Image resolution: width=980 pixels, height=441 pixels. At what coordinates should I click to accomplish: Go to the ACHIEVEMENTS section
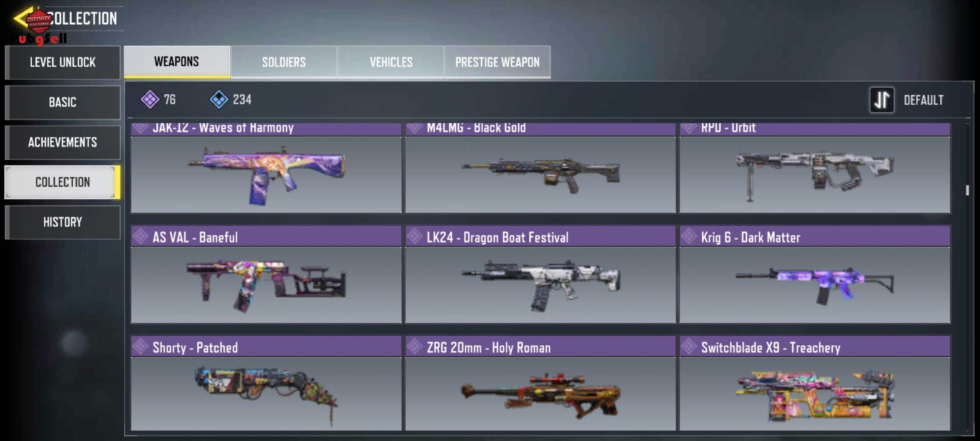tap(62, 142)
